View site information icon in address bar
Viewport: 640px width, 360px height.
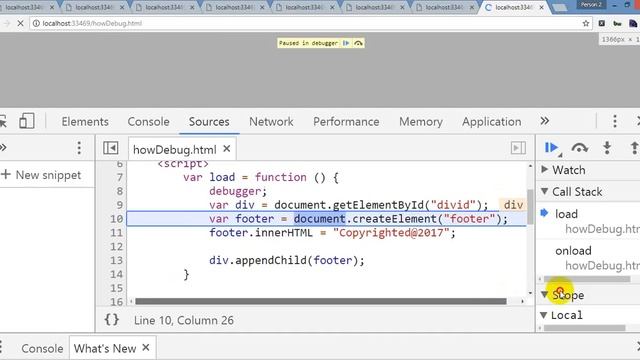[36, 23]
